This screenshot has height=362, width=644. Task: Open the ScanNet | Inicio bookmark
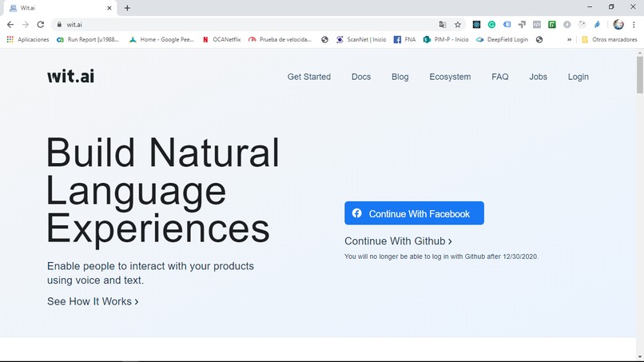tap(361, 39)
